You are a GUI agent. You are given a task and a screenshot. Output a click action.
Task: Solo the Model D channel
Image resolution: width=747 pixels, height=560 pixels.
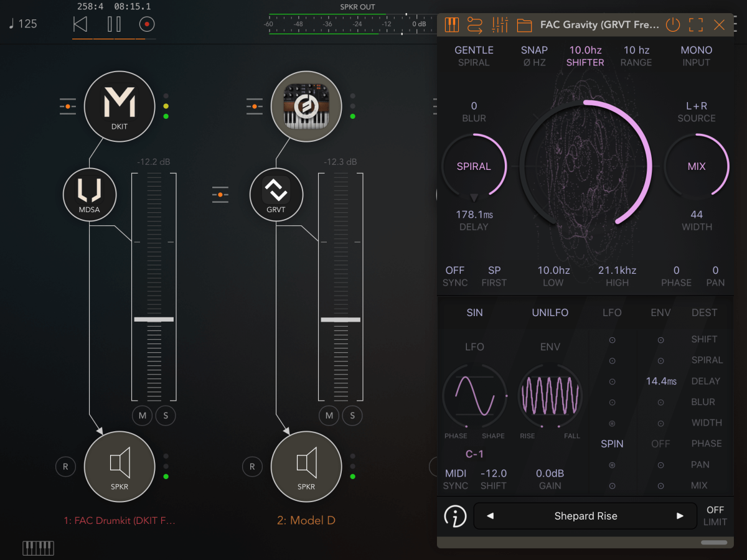[352, 416]
